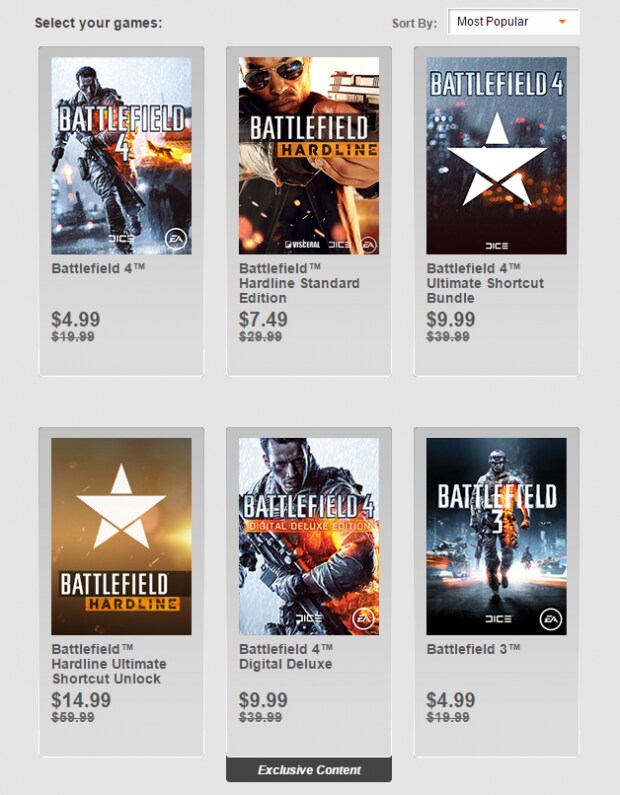620x795 pixels.
Task: Select the Hardline Ultimate Shortcut Unlock cover
Action: tap(121, 536)
